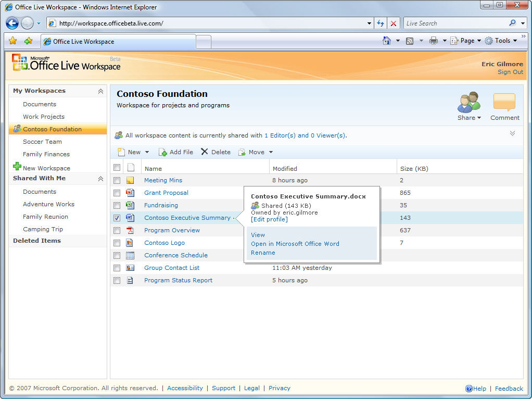Image resolution: width=532 pixels, height=399 pixels.
Task: Choose Open in Microsoft Office Word
Action: pyautogui.click(x=295, y=244)
